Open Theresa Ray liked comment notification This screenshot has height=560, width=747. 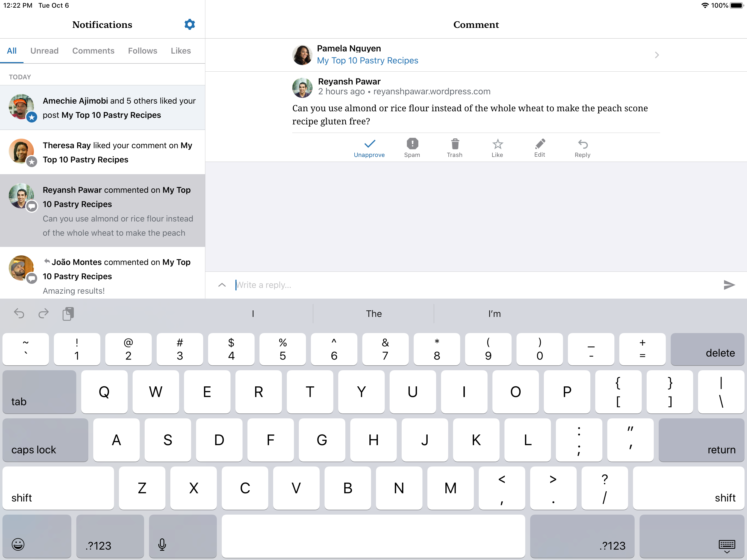point(102,152)
